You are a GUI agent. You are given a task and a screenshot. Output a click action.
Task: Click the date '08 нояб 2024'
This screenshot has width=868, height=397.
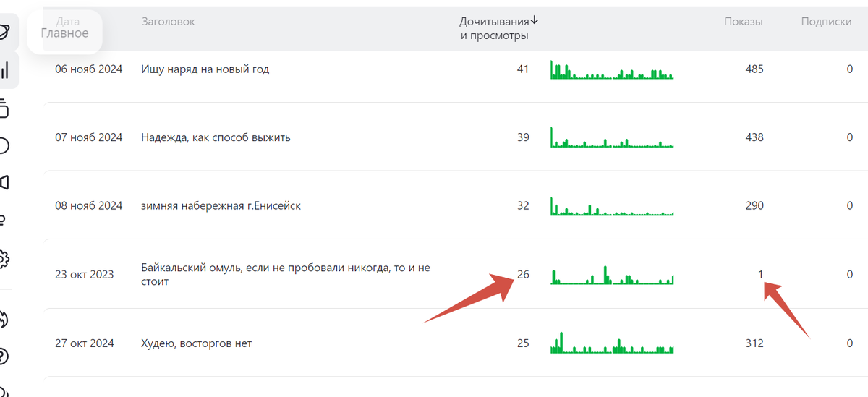[89, 205]
